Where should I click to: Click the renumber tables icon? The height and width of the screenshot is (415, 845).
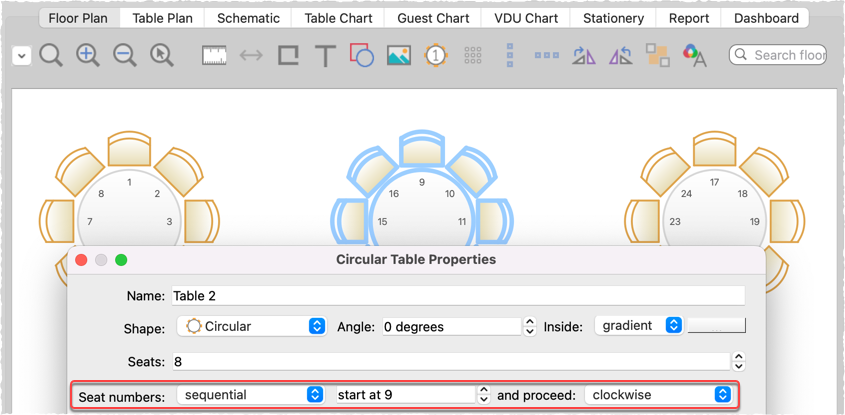coord(434,55)
